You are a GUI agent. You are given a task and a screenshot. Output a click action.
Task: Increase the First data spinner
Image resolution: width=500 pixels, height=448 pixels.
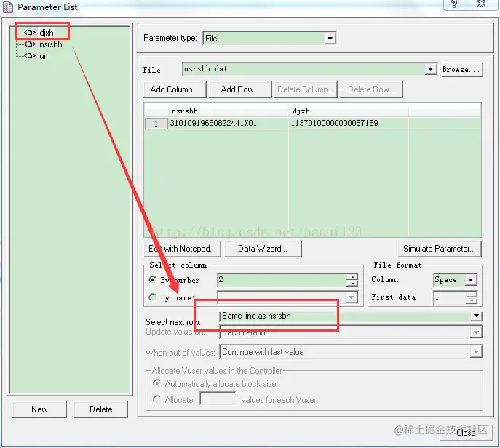[472, 295]
